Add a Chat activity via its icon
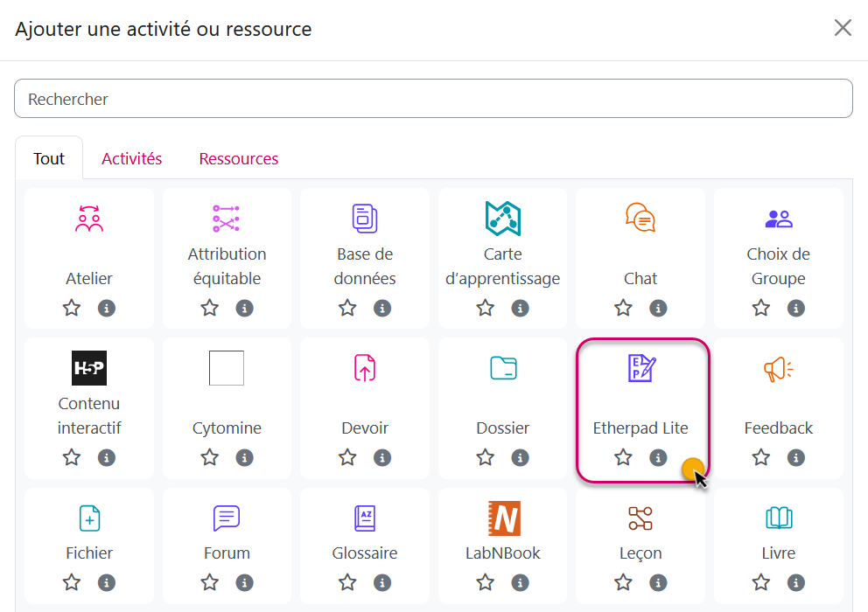 click(x=640, y=219)
